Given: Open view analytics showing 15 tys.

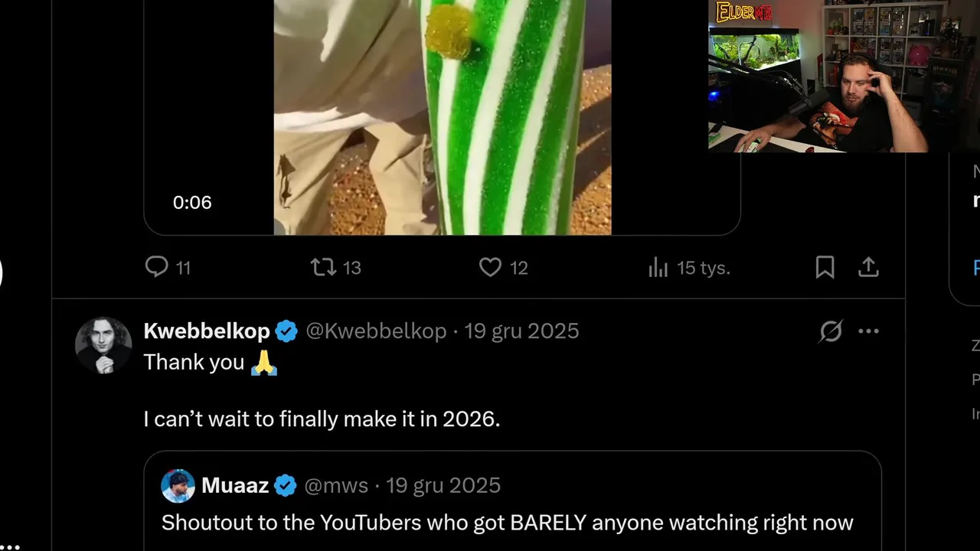Looking at the screenshot, I should click(x=658, y=267).
